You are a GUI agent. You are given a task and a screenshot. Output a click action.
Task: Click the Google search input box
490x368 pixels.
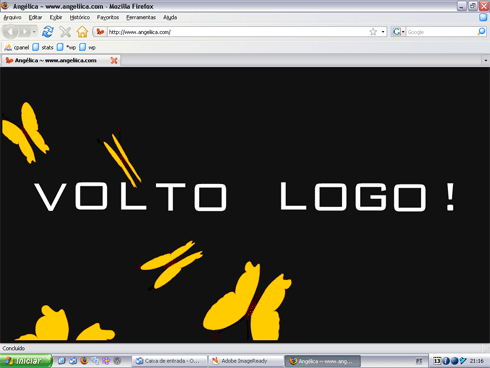(x=442, y=32)
